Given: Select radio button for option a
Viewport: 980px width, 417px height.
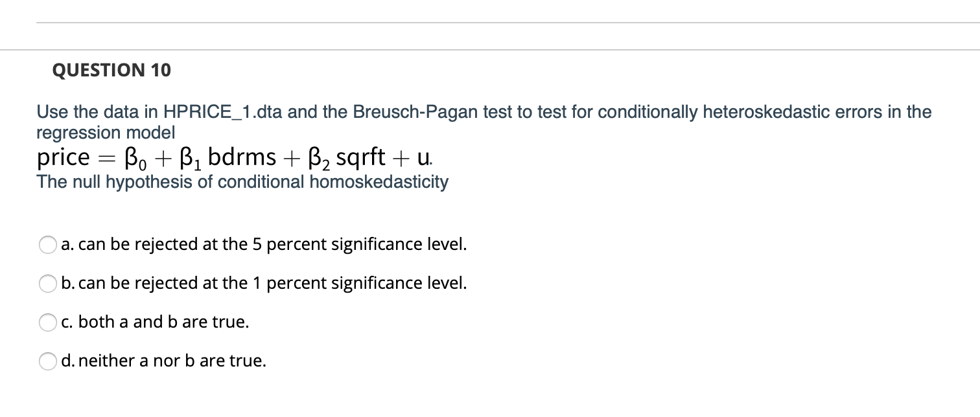Looking at the screenshot, I should pos(48,245).
